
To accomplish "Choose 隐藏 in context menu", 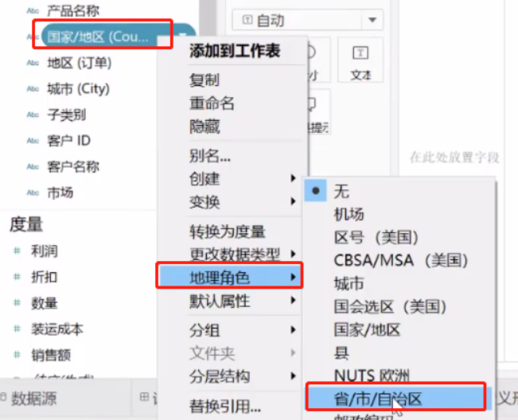I will (204, 126).
